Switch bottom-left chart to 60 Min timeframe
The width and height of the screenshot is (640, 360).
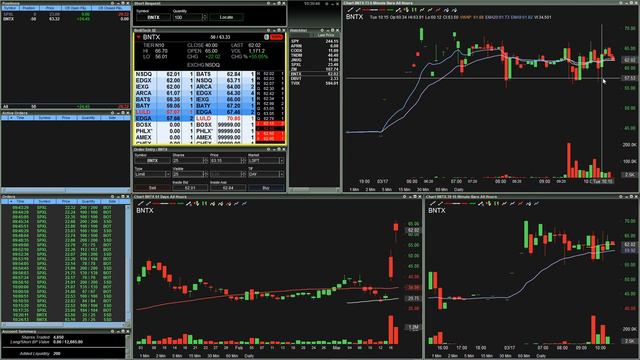coord(231,356)
